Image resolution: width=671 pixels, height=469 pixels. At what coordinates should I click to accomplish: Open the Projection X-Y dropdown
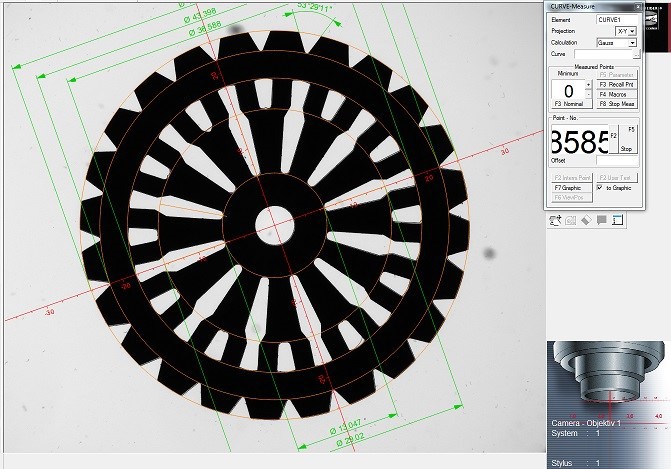click(x=632, y=31)
